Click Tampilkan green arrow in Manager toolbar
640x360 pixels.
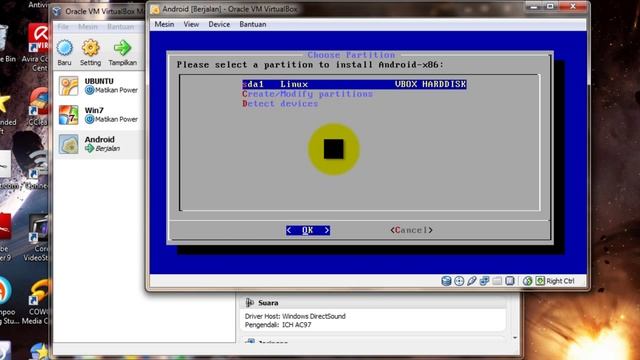[x=122, y=53]
